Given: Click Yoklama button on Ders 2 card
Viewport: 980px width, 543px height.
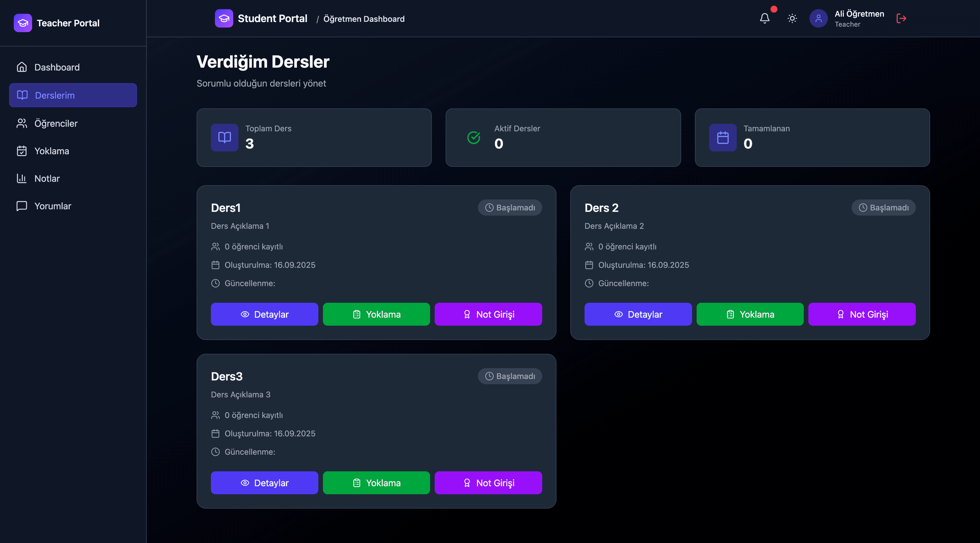Looking at the screenshot, I should (x=750, y=314).
